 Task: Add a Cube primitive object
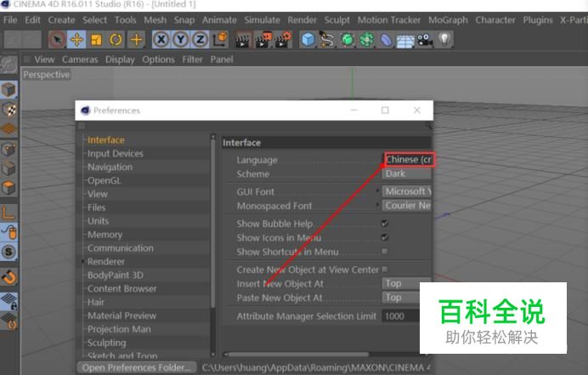tap(308, 39)
